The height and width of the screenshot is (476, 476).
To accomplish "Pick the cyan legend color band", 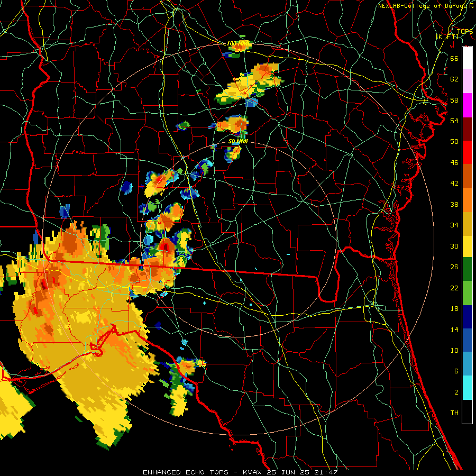I will point(467,388).
